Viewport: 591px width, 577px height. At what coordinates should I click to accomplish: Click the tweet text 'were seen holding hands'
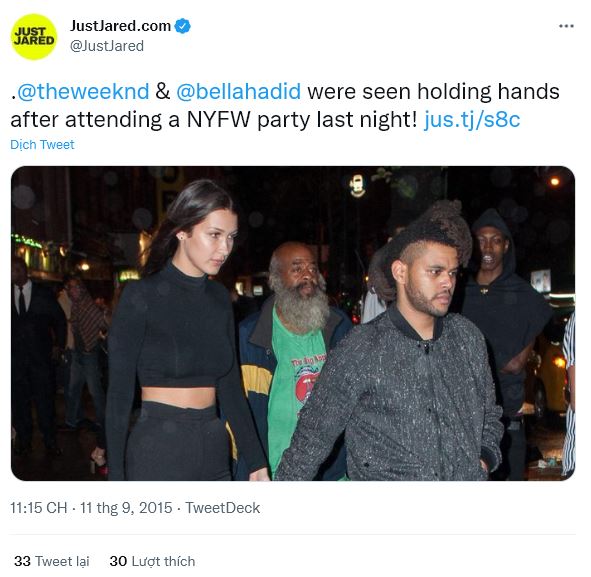point(433,92)
